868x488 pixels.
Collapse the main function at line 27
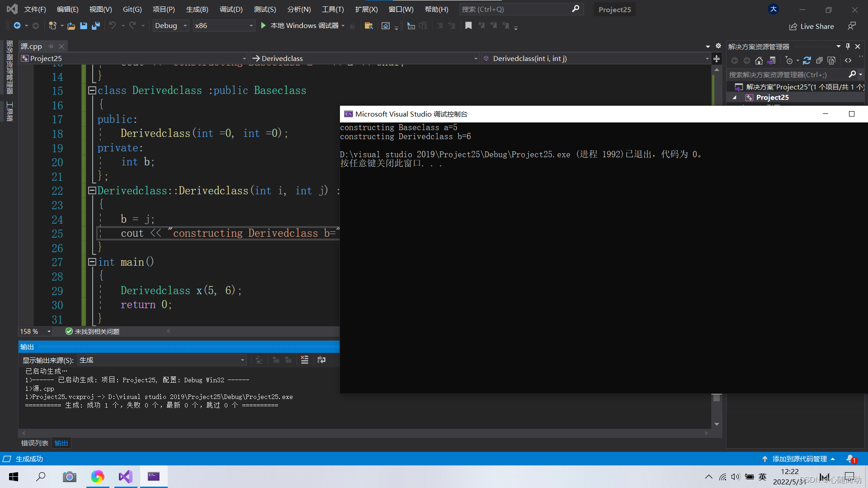click(92, 262)
